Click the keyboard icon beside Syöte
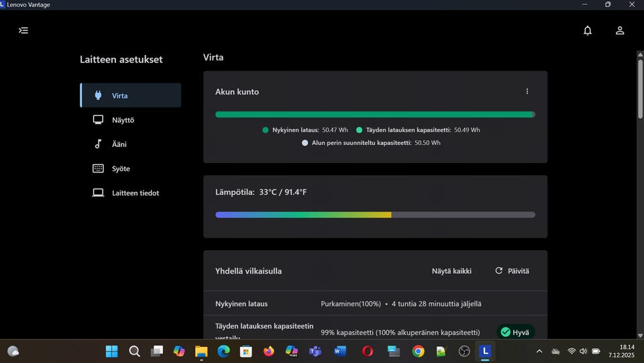Image resolution: width=644 pixels, height=363 pixels. 98,168
